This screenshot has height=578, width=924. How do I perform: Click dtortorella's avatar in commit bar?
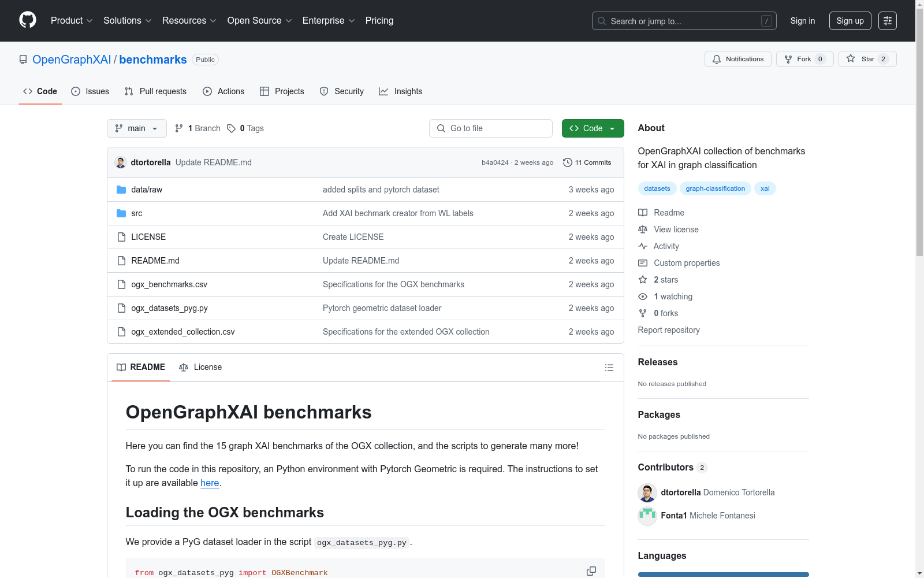click(x=121, y=162)
